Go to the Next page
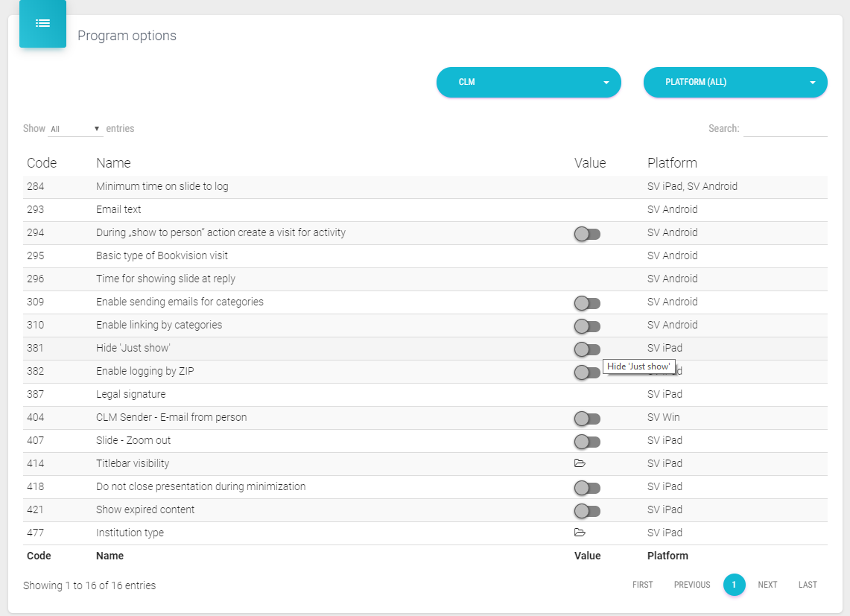850x616 pixels. pyautogui.click(x=767, y=585)
